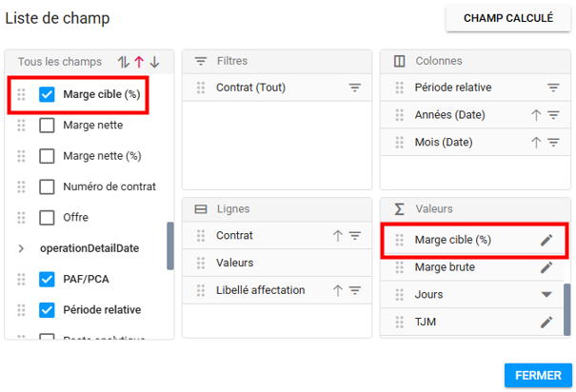Click the edit pencil for Marge cible (%)
576x392 pixels.
[546, 240]
